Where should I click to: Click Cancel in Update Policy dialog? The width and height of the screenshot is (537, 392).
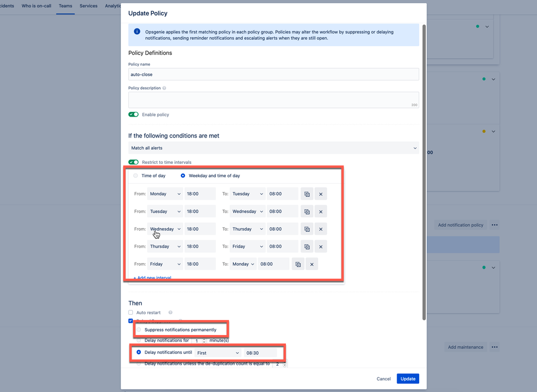click(x=384, y=379)
